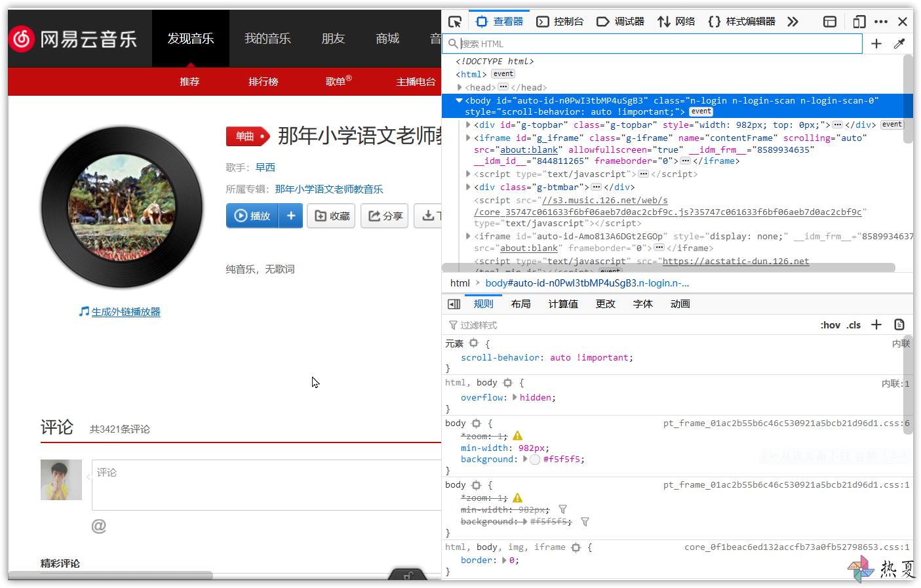Image resolution: width=921 pixels, height=588 pixels.
Task: Open the 朋友 nav item
Action: click(x=333, y=39)
